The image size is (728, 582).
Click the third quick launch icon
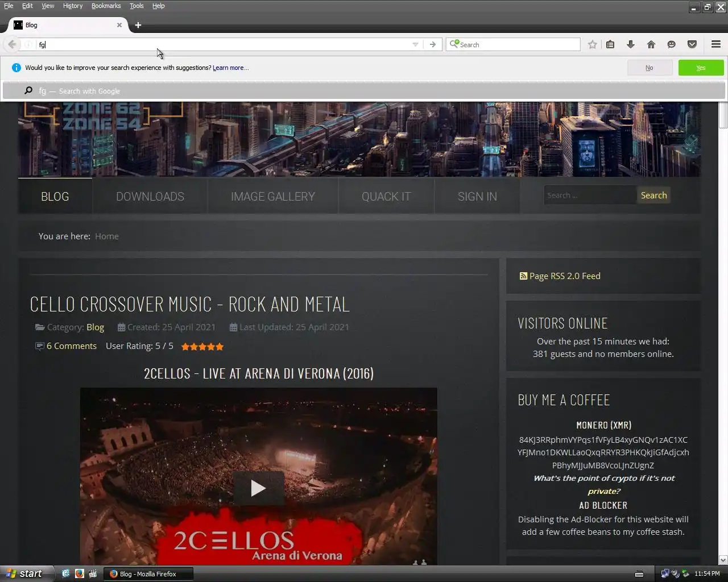coord(93,573)
